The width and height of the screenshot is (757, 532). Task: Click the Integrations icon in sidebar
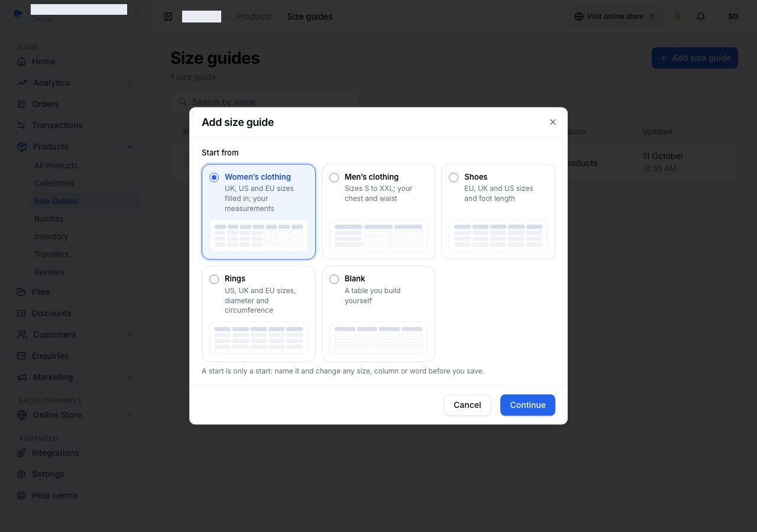pos(22,453)
